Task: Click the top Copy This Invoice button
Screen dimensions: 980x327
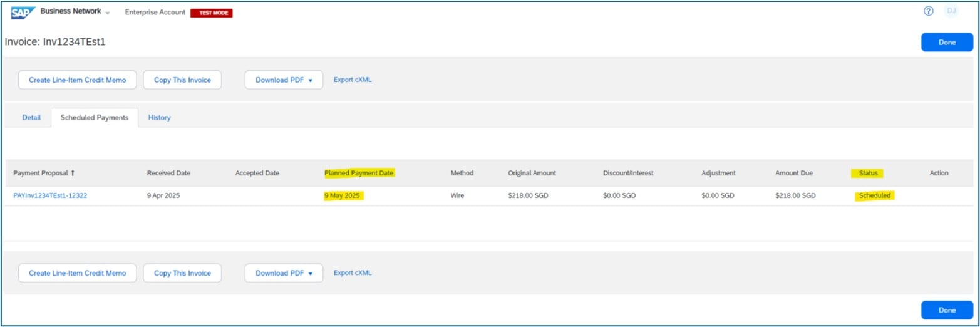Action: tap(182, 80)
